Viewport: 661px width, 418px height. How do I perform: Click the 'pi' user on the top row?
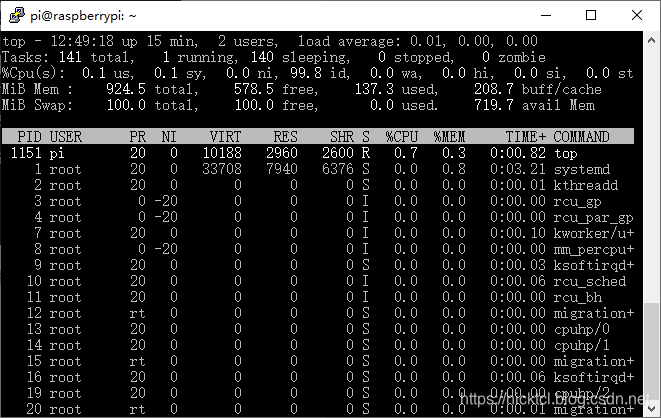pyautogui.click(x=57, y=153)
